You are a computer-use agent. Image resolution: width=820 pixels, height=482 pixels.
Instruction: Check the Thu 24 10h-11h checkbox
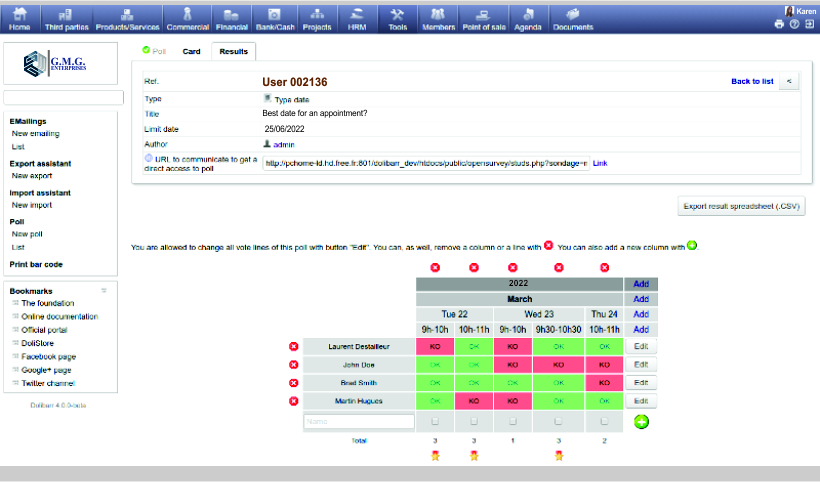click(x=604, y=422)
